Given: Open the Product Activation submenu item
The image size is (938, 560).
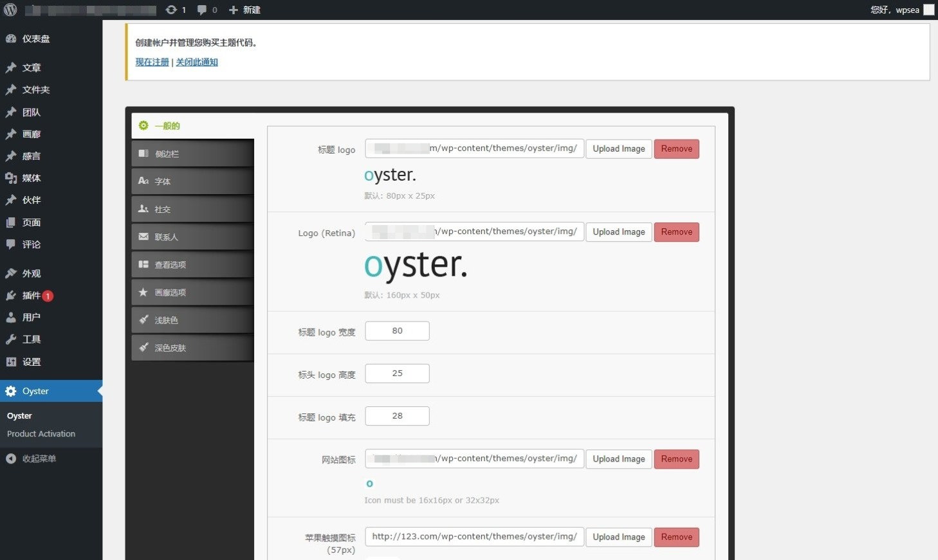Looking at the screenshot, I should click(41, 434).
